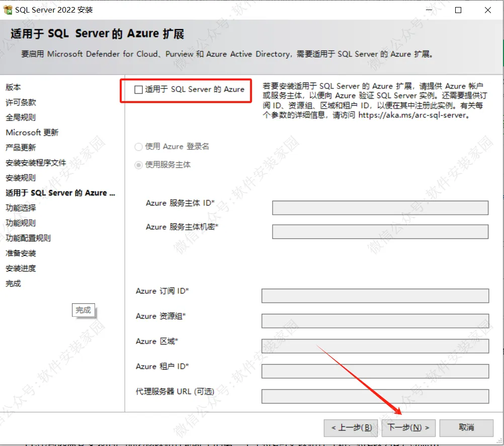The height and width of the screenshot is (446, 504).
Task: Click the Azure 服务主体 ID input field
Action: pyautogui.click(x=380, y=208)
